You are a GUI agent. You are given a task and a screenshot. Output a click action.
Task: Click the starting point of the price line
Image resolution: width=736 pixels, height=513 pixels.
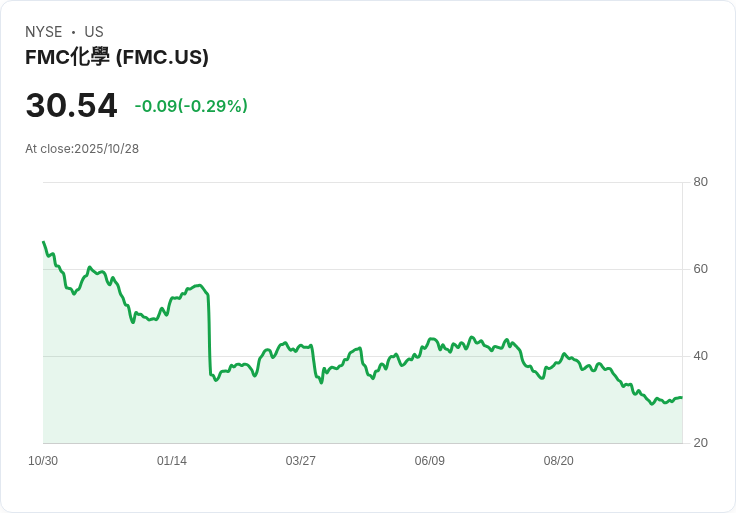coord(43,242)
